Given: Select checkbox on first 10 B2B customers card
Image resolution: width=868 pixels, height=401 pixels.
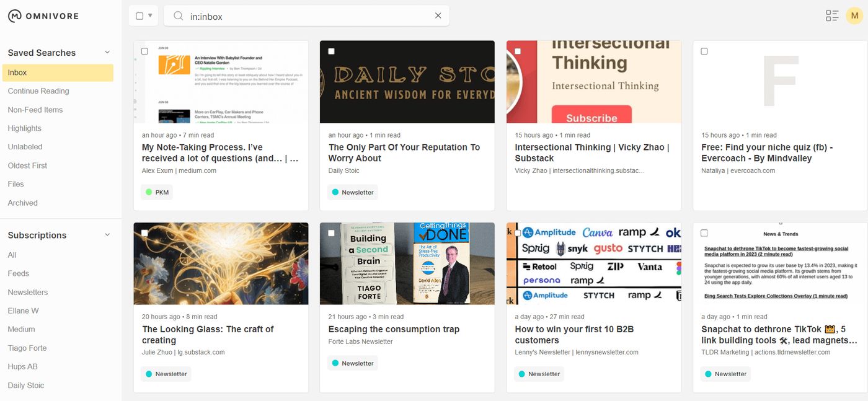Looking at the screenshot, I should point(518,233).
